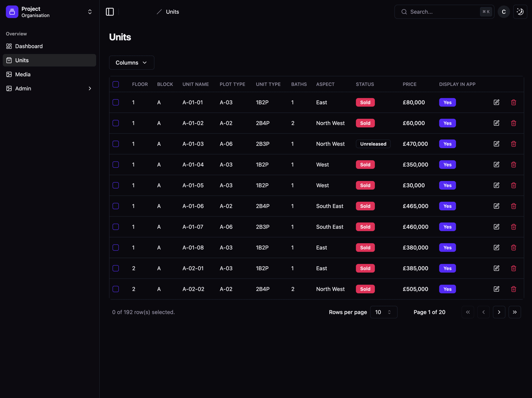This screenshot has width=532, height=398.
Task: Select checkbox for row A-01-02
Action: [x=116, y=123]
